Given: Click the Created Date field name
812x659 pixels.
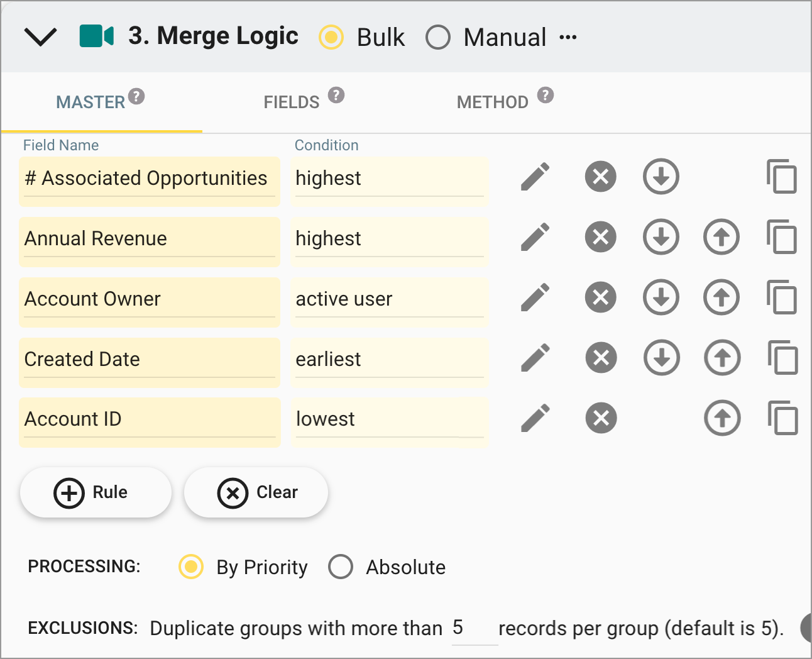Looking at the screenshot, I should pos(149,359).
